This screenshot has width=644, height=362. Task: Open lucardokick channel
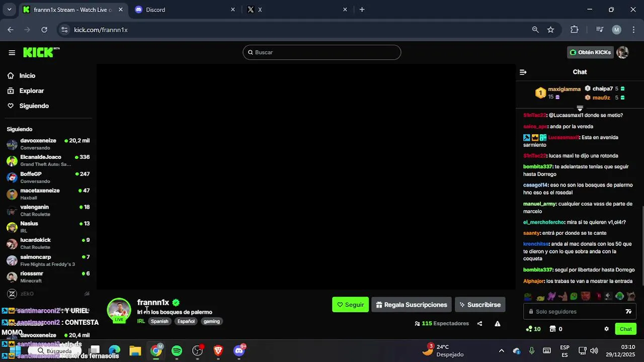pos(48,243)
